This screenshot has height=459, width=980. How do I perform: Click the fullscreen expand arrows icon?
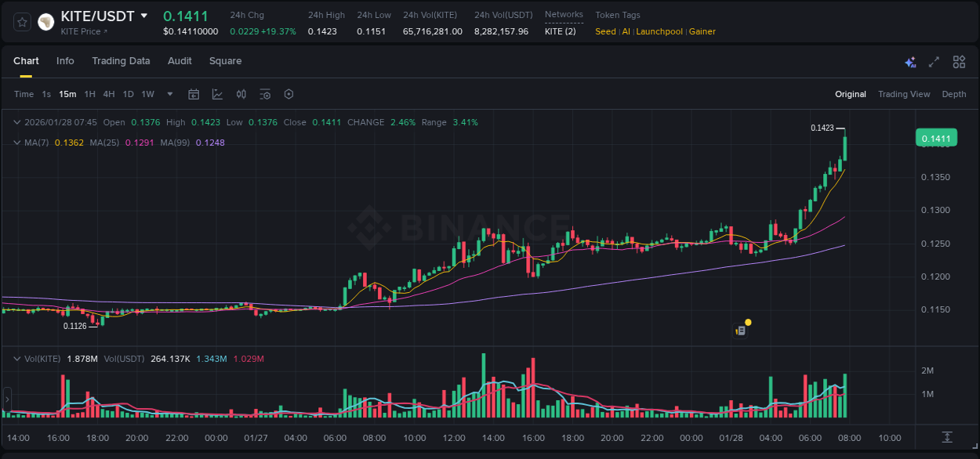[x=935, y=62]
